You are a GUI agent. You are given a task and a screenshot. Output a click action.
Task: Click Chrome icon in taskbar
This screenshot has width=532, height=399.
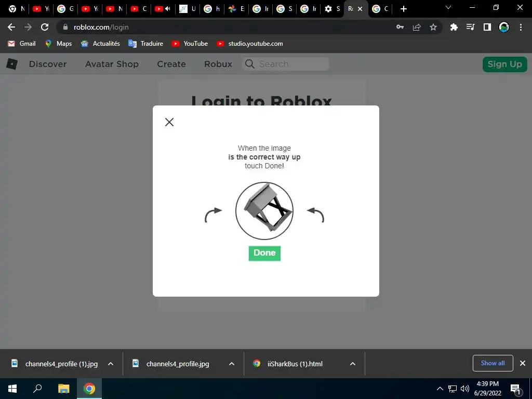89,389
